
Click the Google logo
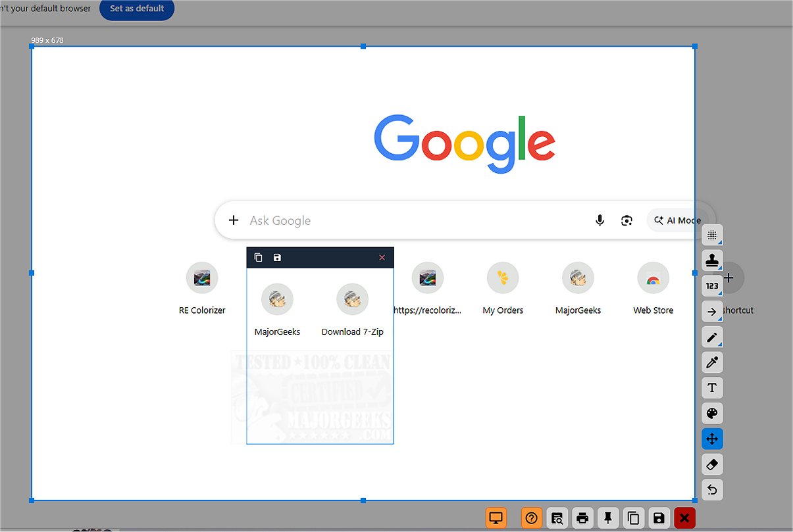pos(465,143)
